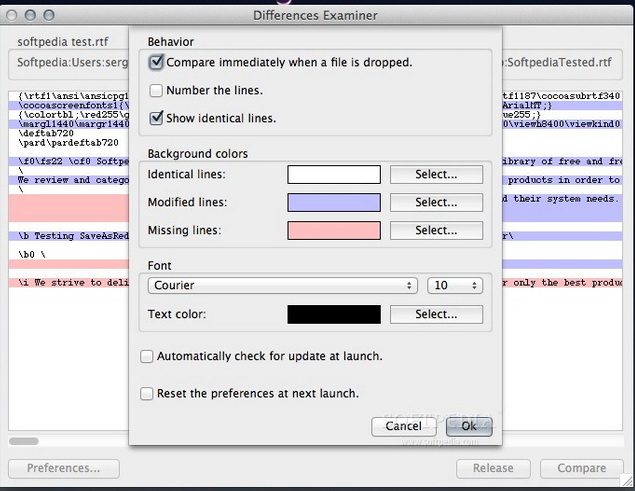635x491 pixels.
Task: Click the We review and catego line
Action: (x=69, y=180)
